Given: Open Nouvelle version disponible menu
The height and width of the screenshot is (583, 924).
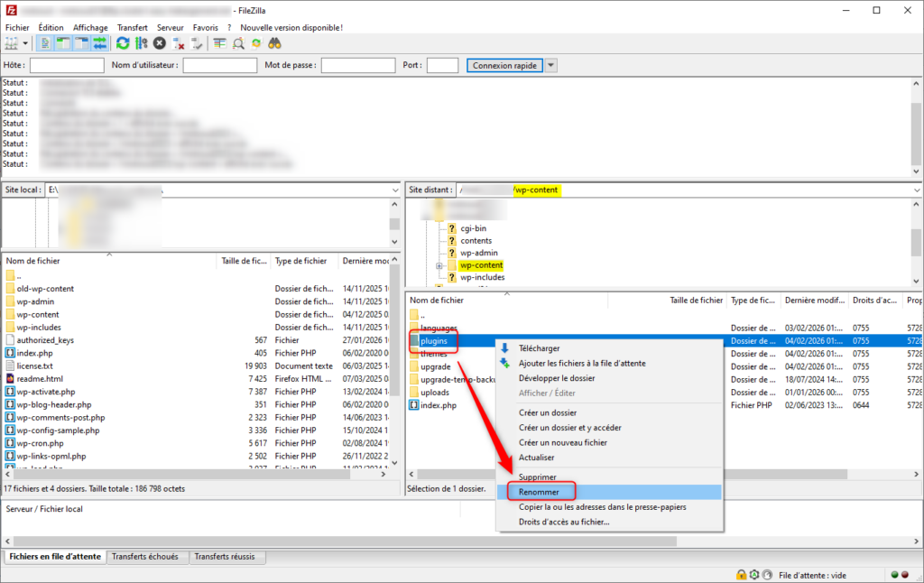Looking at the screenshot, I should 291,27.
